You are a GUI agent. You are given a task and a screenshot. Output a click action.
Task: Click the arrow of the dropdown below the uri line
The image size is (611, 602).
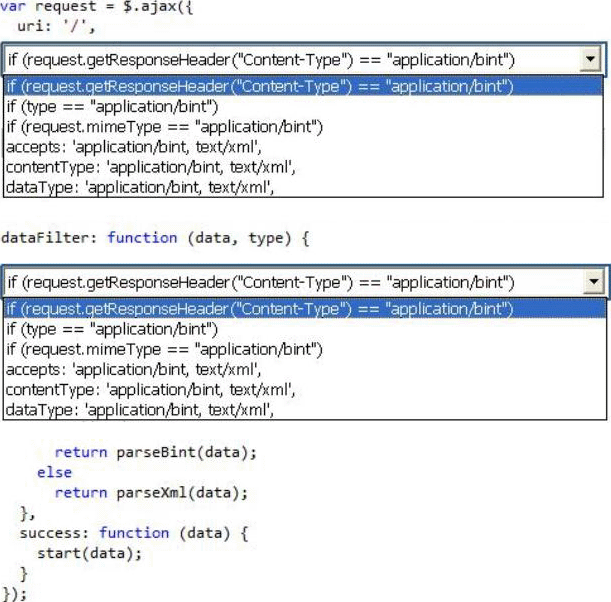click(591, 61)
